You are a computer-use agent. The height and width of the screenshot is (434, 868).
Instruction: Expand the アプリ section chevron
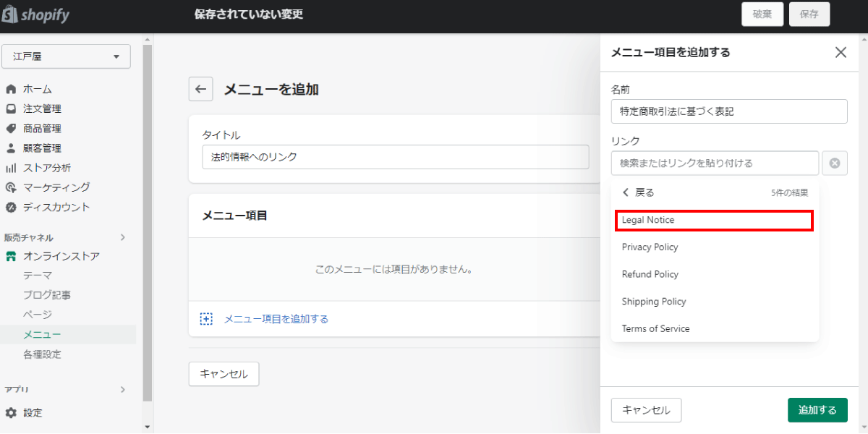[x=122, y=389]
